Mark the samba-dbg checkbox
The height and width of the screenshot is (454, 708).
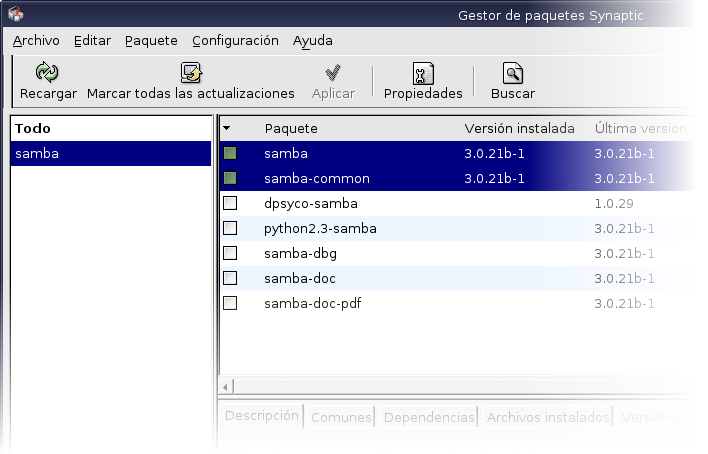coord(230,253)
